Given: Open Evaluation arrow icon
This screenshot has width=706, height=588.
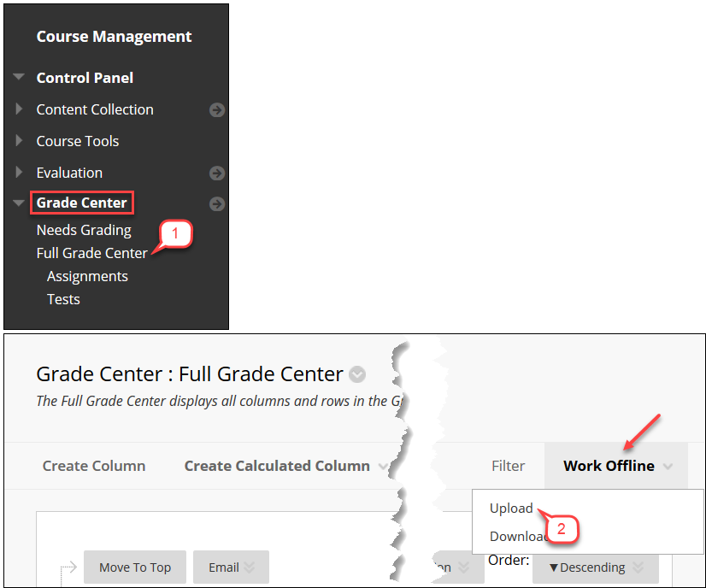Looking at the screenshot, I should coord(217,173).
